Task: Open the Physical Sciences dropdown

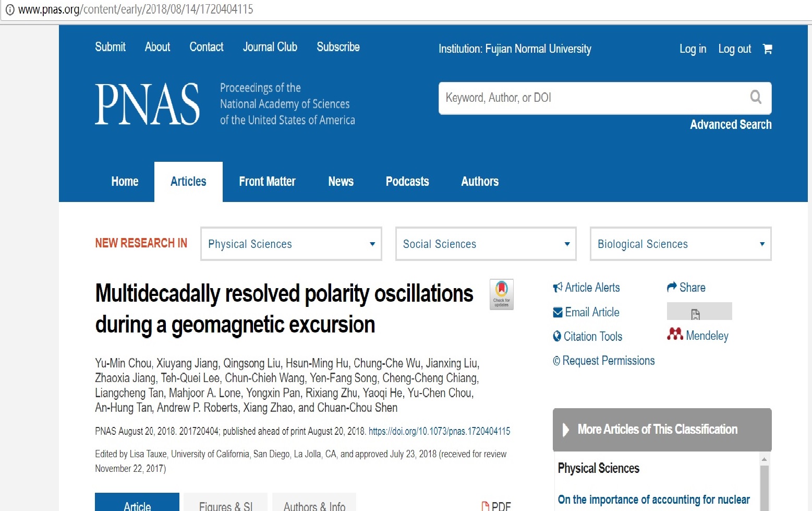Action: tap(291, 244)
